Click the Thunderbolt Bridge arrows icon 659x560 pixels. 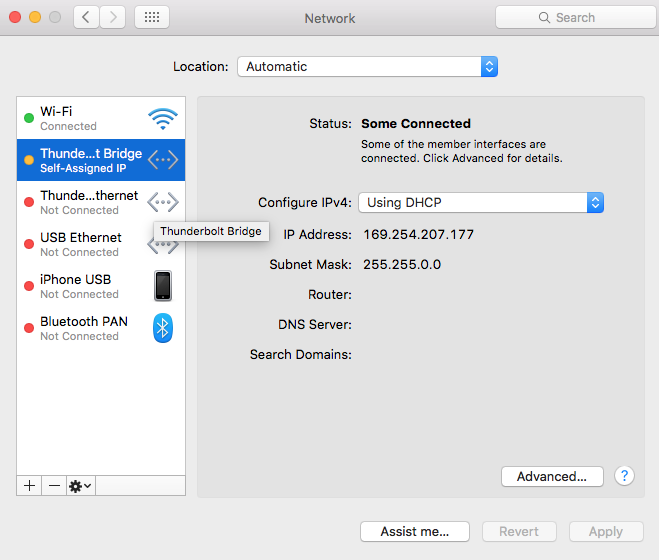162,160
